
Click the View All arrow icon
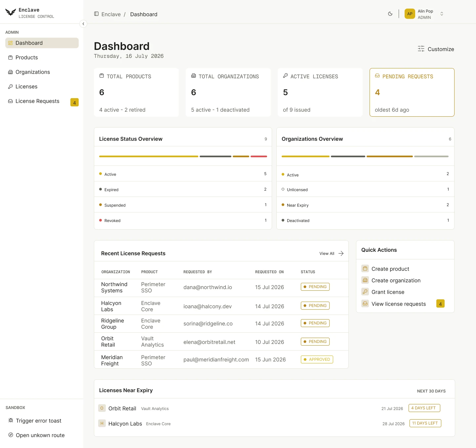pos(341,253)
